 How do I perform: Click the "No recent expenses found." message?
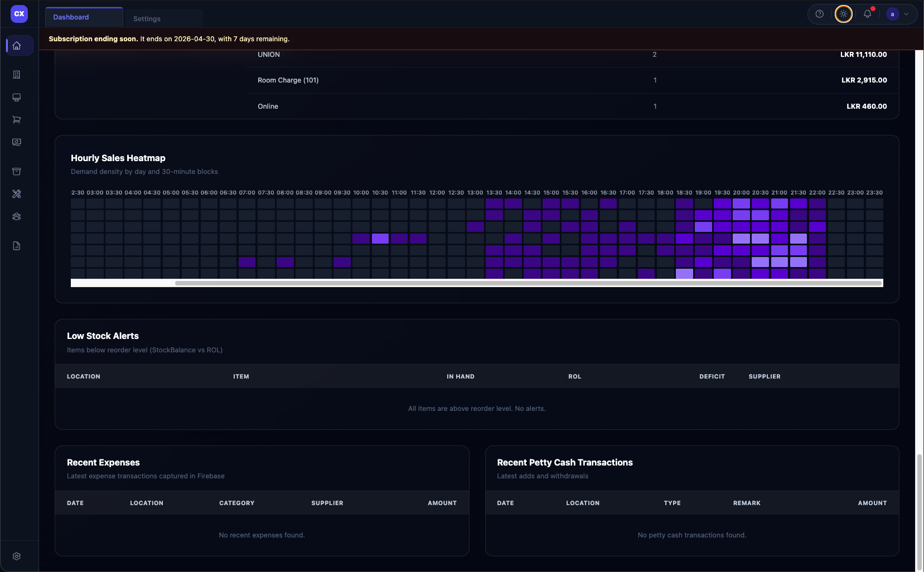(x=262, y=535)
